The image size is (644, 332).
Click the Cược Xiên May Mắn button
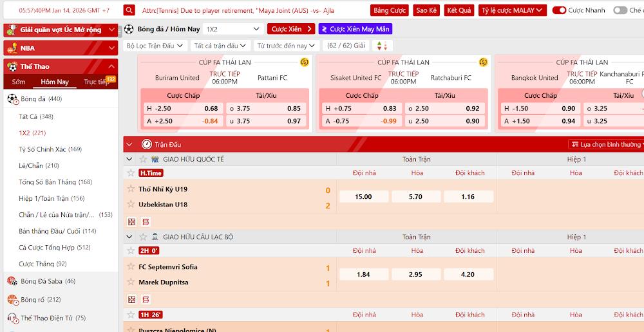click(x=355, y=29)
